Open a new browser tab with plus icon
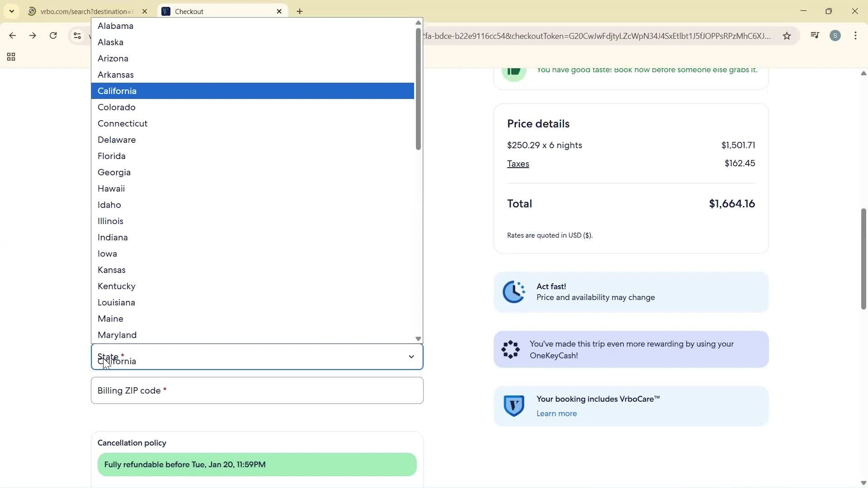Image resolution: width=868 pixels, height=488 pixels. coord(300,11)
